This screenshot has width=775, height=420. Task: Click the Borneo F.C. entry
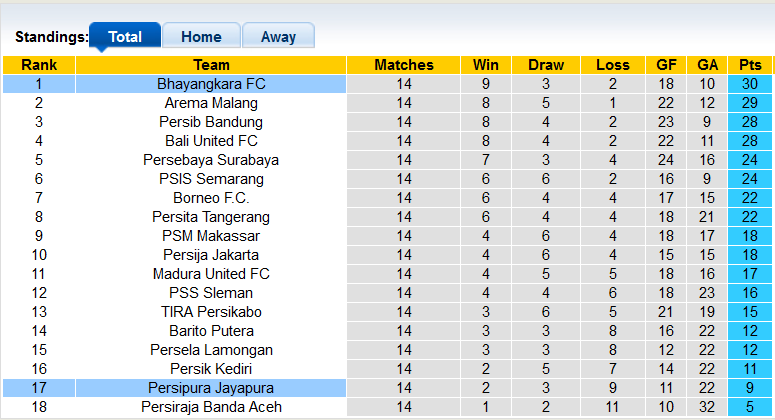(x=211, y=198)
